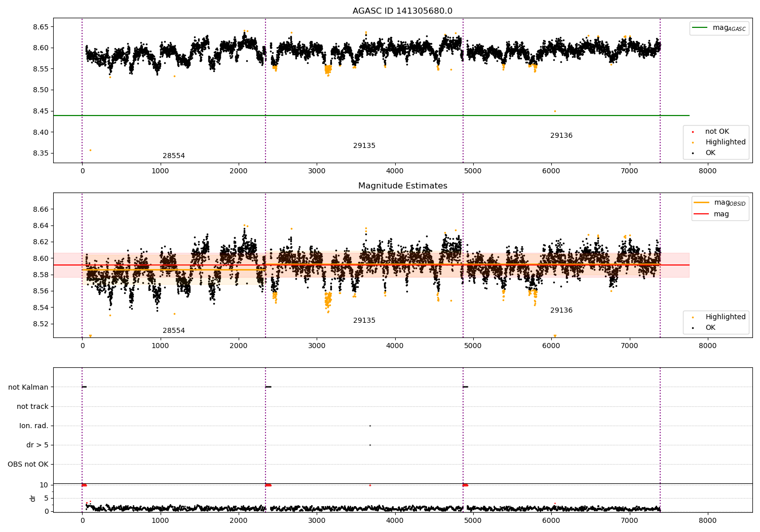The image size is (760, 532).
Task: Click the 8.65 y-tick in top panel
Action: [40, 27]
